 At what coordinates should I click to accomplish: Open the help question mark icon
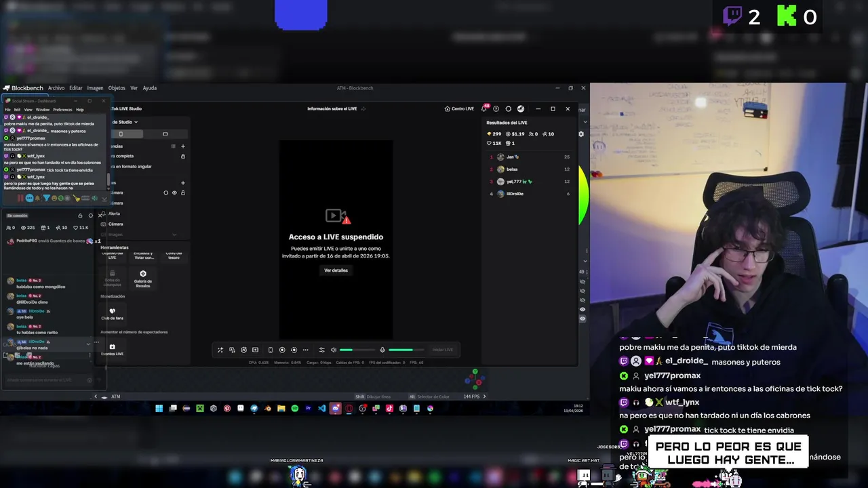click(x=496, y=108)
